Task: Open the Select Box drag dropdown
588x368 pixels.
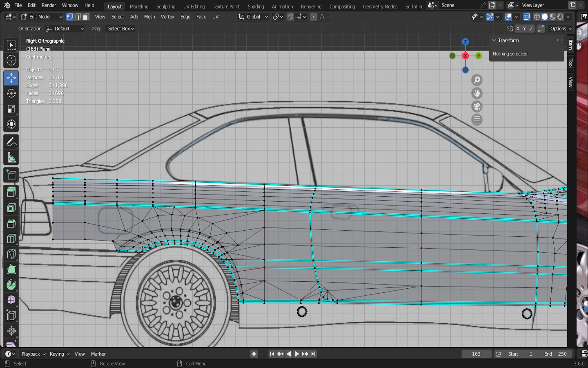Action: point(121,29)
